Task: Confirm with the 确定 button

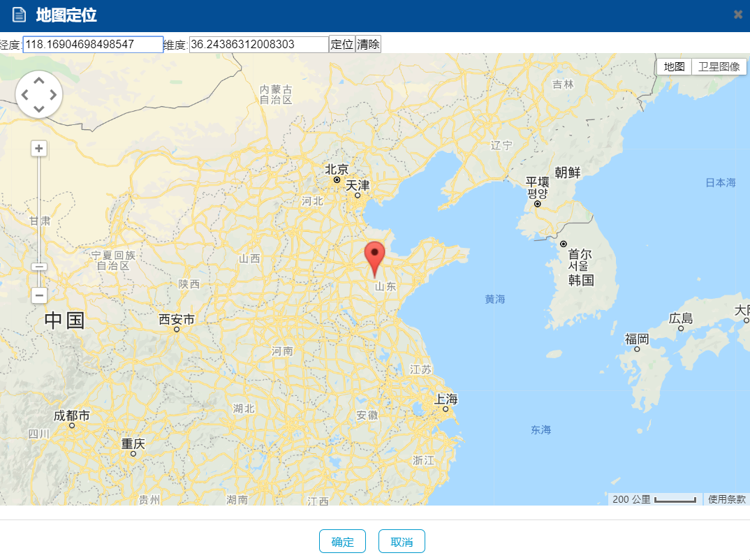Action: click(x=342, y=541)
